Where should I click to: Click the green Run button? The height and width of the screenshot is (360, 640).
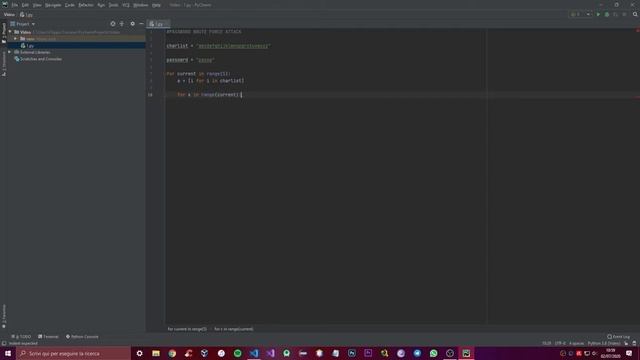tap(598, 14)
